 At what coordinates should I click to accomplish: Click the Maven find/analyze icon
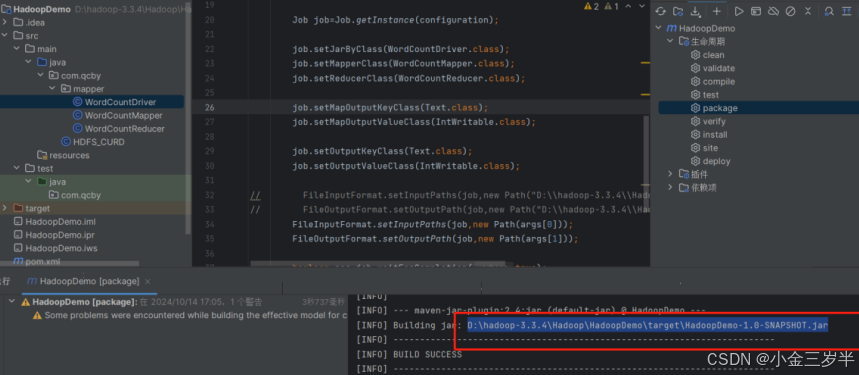pyautogui.click(x=829, y=11)
